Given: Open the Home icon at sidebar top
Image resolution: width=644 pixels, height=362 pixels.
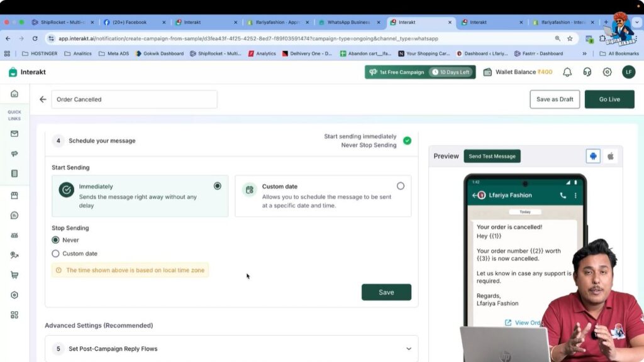Looking at the screenshot, I should 15,92.
